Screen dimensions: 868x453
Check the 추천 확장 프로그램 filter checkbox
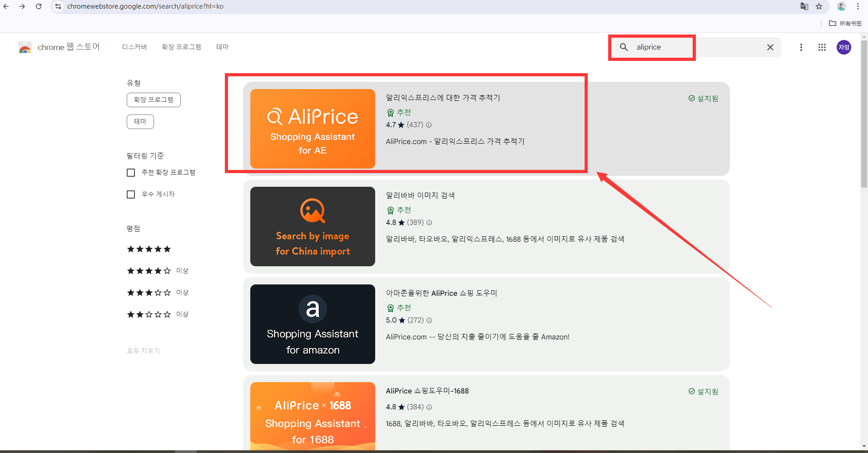point(131,173)
